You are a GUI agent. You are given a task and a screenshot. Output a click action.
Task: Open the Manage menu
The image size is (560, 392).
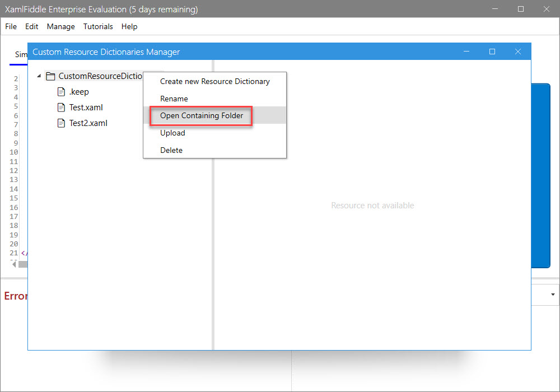click(60, 26)
